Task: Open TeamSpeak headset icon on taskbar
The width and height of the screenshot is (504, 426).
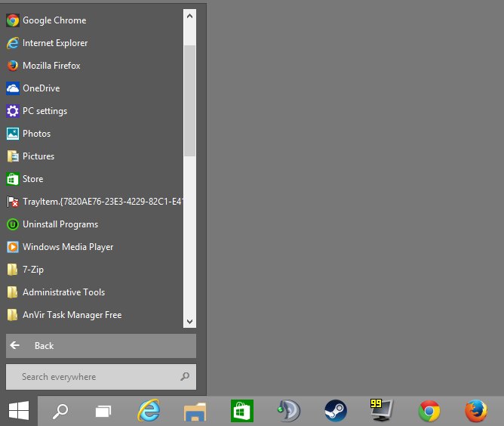Action: (289, 411)
